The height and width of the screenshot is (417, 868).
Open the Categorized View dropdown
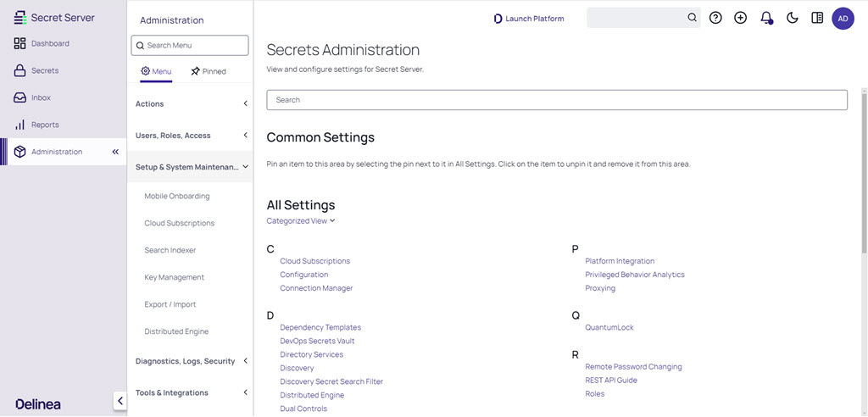point(301,220)
